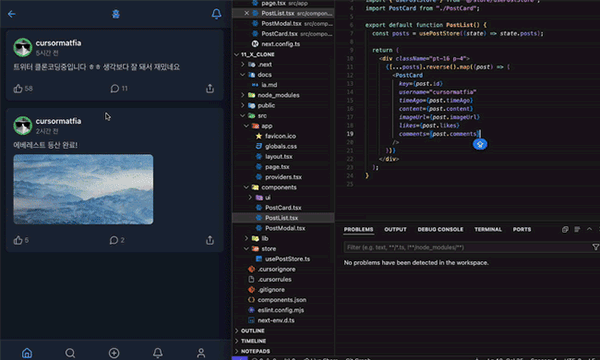
Task: Maximize panel with the chevron up icon
Action: 589,229
